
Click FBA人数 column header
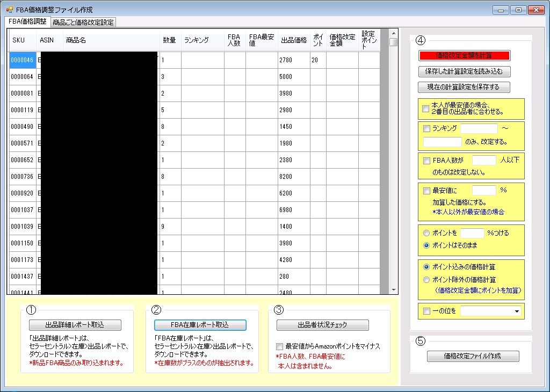(235, 40)
